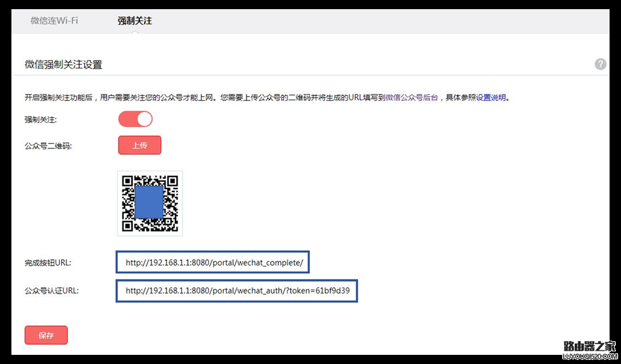Click the 公众号认证URL input field
This screenshot has height=364, width=621.
(x=237, y=291)
